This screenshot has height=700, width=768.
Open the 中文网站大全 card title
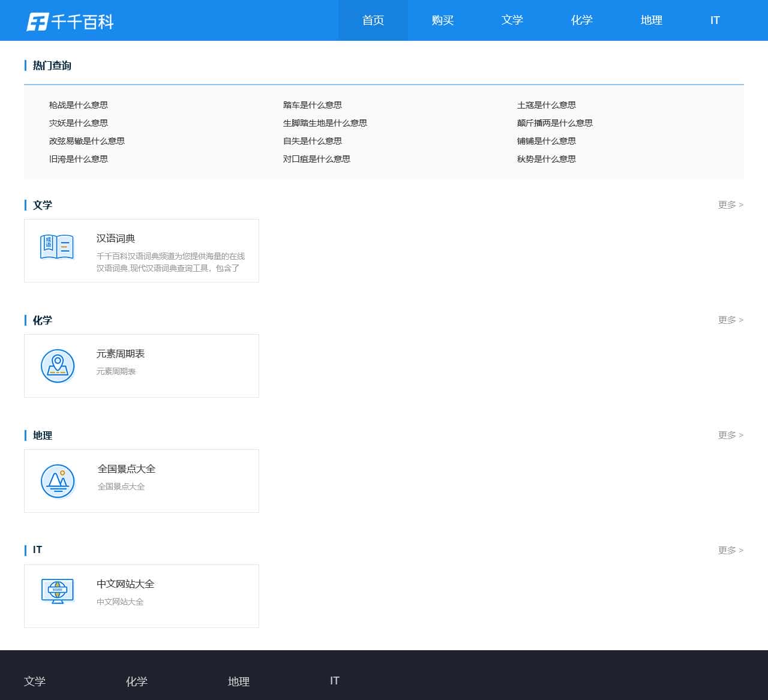coord(125,584)
